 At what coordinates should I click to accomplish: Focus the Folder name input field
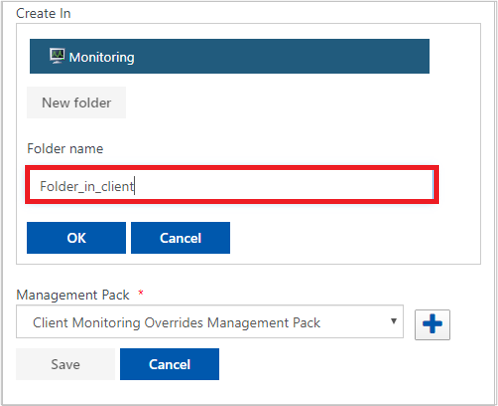[232, 185]
